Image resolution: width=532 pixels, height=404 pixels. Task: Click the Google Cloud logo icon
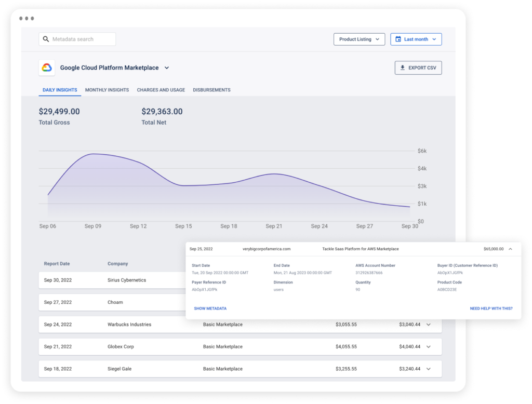click(47, 68)
